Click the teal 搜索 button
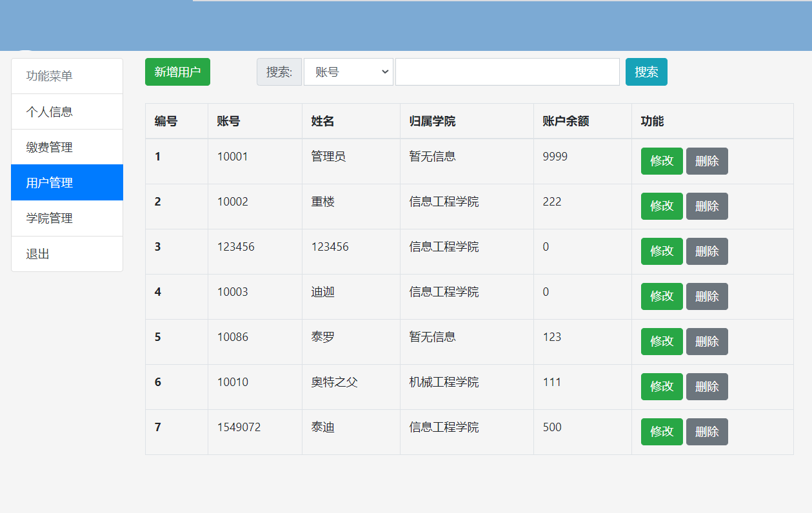812x513 pixels. click(x=646, y=72)
